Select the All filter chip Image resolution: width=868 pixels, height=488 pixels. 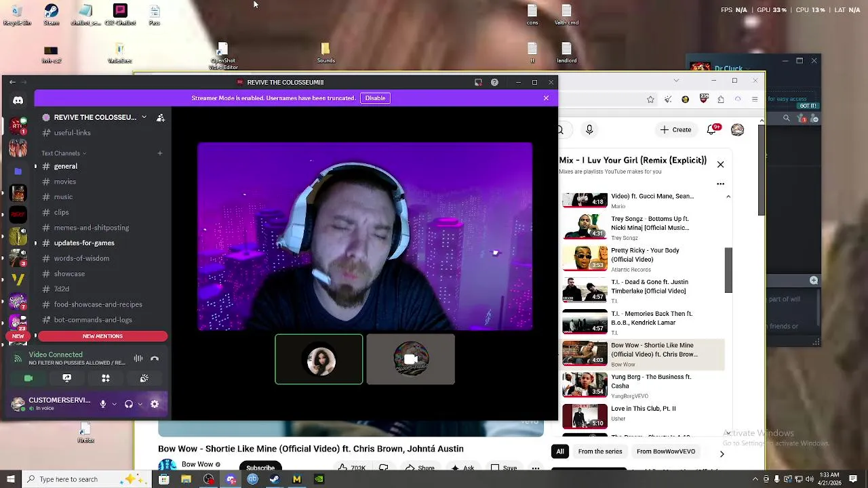point(560,451)
